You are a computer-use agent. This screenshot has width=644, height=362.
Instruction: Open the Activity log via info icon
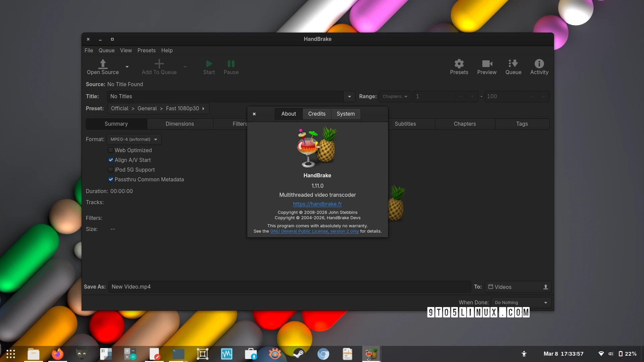(x=539, y=67)
